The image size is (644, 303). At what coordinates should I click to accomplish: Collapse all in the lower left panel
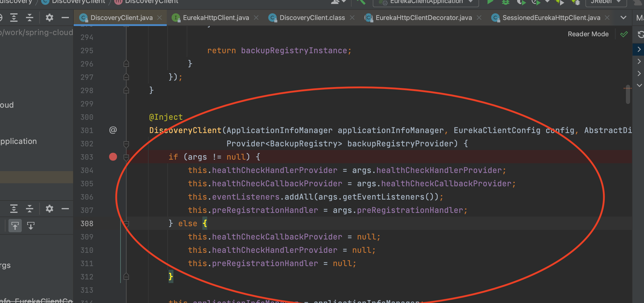pyautogui.click(x=30, y=209)
